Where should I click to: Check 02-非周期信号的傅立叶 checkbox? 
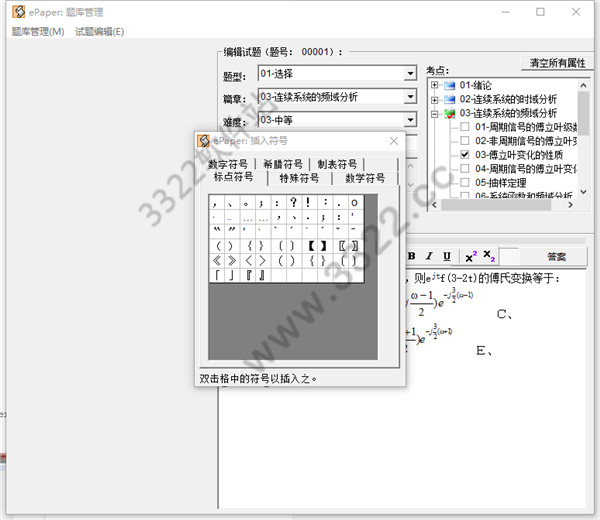[x=465, y=140]
